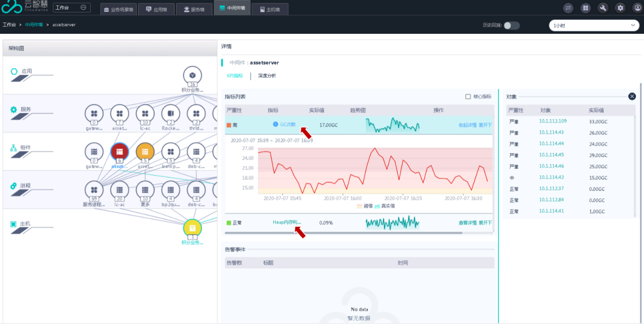Open the 1小时 time range dropdown
This screenshot has height=324, width=644.
pos(594,25)
